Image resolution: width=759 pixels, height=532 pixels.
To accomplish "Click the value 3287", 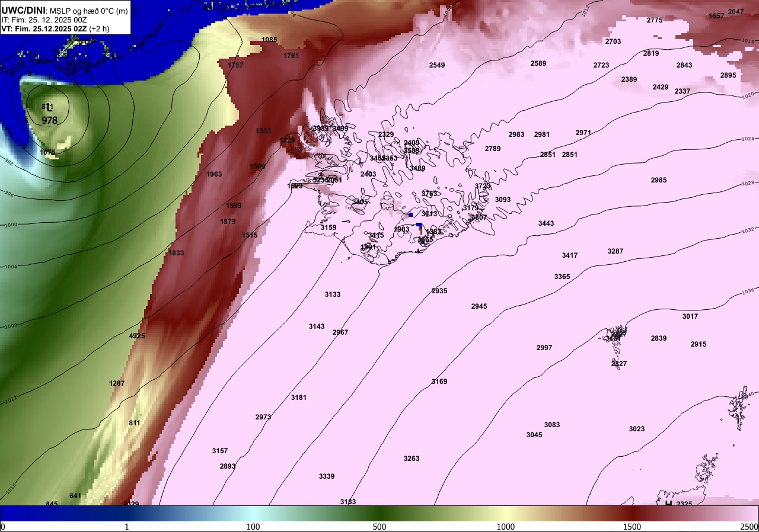I will point(616,251).
